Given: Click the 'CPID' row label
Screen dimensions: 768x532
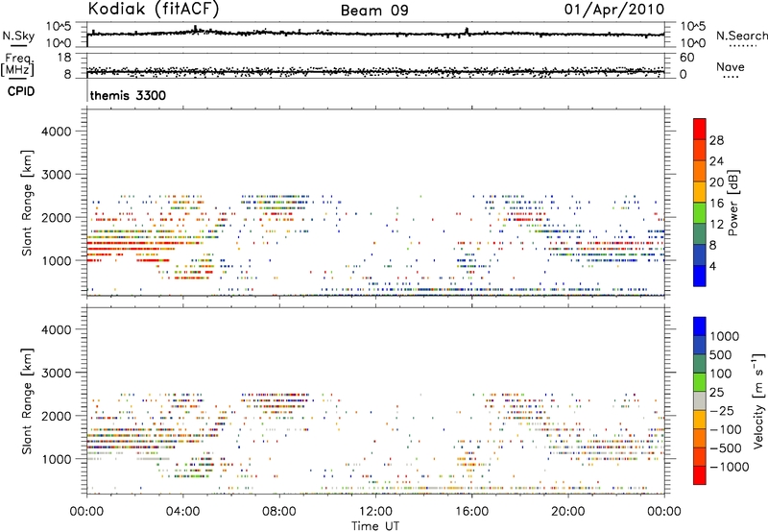Looking at the screenshot, I should click(x=21, y=91).
